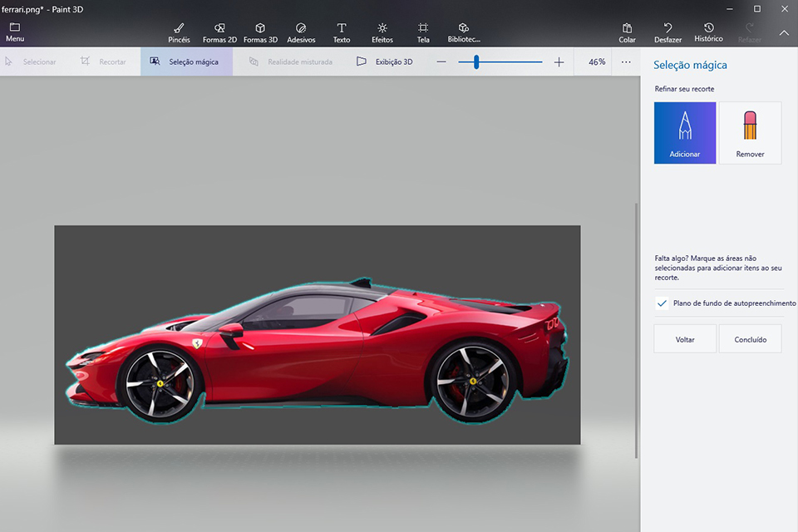
Task: Minimize the Paint 3D window
Action: (730, 8)
